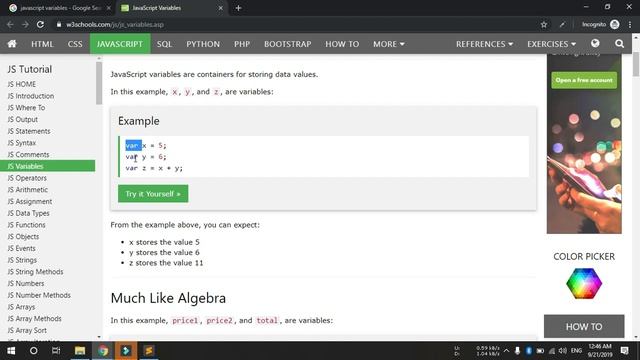Open Cortana search circle in taskbar
The image size is (640, 360).
click(x=33, y=351)
